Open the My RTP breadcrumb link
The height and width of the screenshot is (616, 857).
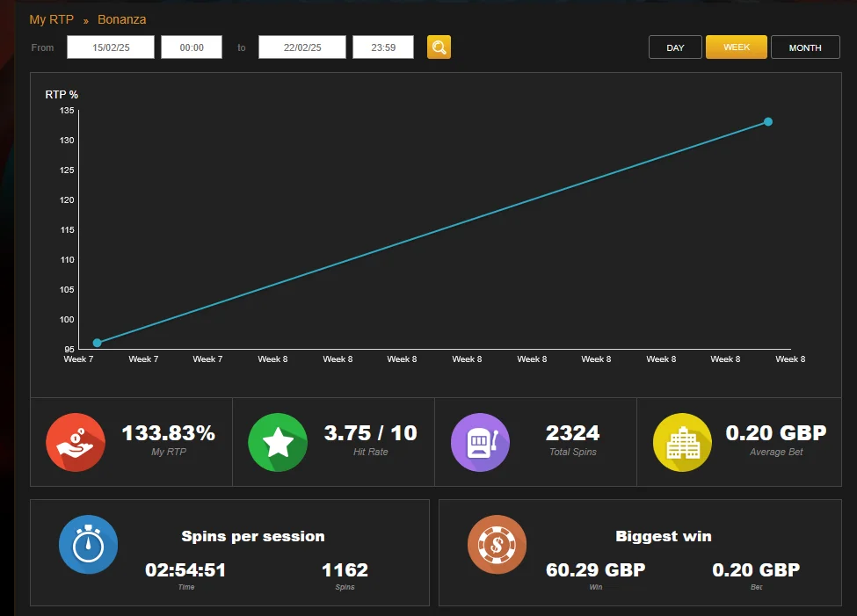tap(51, 19)
